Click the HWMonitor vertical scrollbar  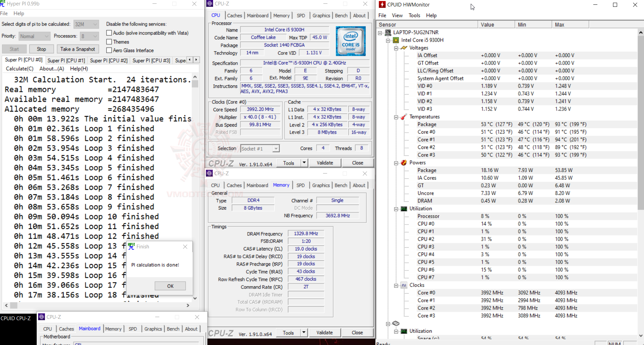tap(641, 184)
